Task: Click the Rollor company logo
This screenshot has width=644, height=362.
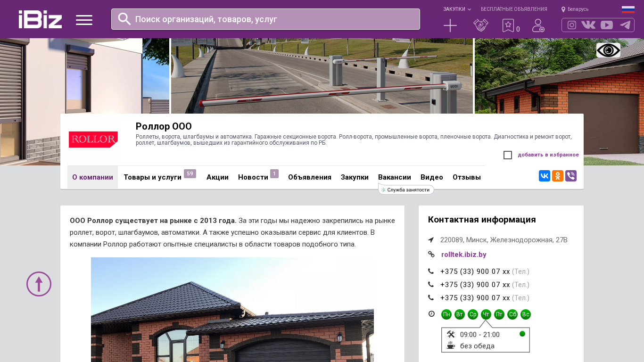Action: [93, 140]
